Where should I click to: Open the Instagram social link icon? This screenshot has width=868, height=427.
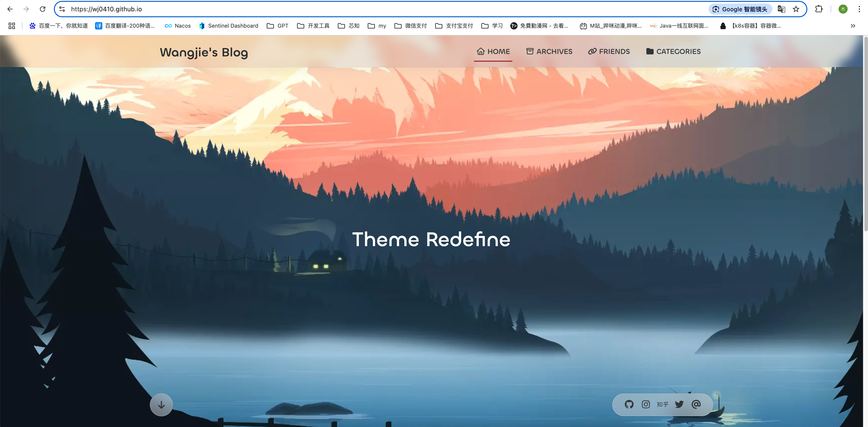pyautogui.click(x=646, y=404)
